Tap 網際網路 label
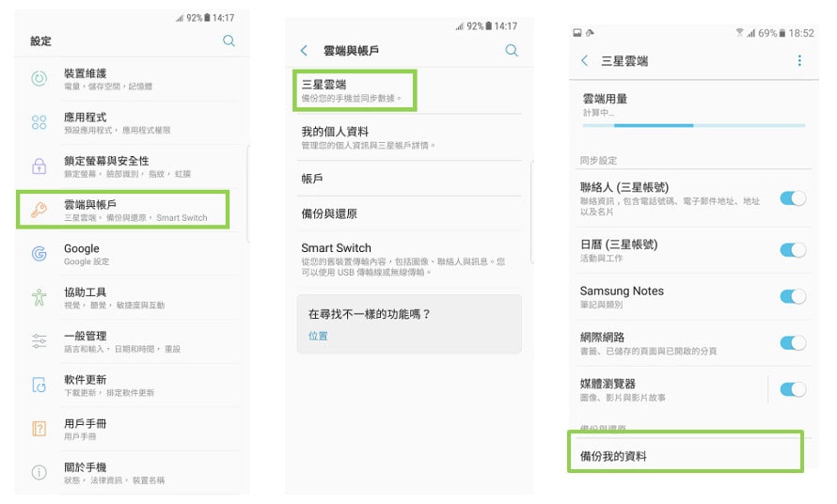The width and height of the screenshot is (837, 504). [x=602, y=337]
